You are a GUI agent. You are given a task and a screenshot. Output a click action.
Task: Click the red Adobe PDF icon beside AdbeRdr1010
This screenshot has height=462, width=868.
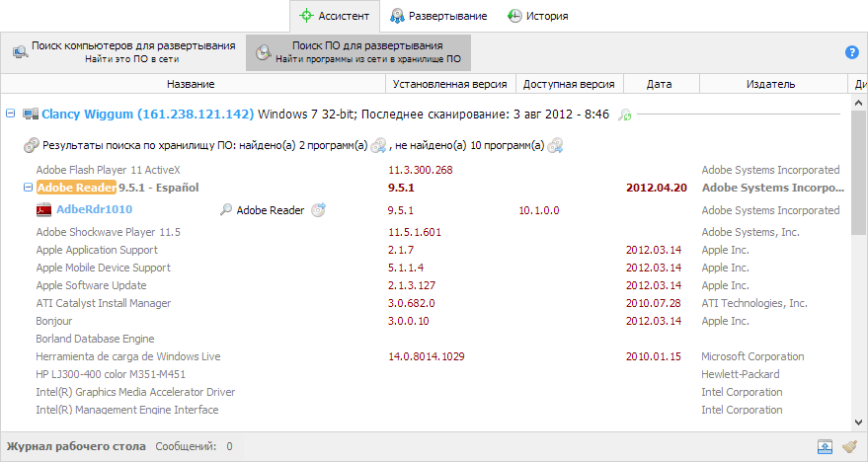click(x=43, y=209)
